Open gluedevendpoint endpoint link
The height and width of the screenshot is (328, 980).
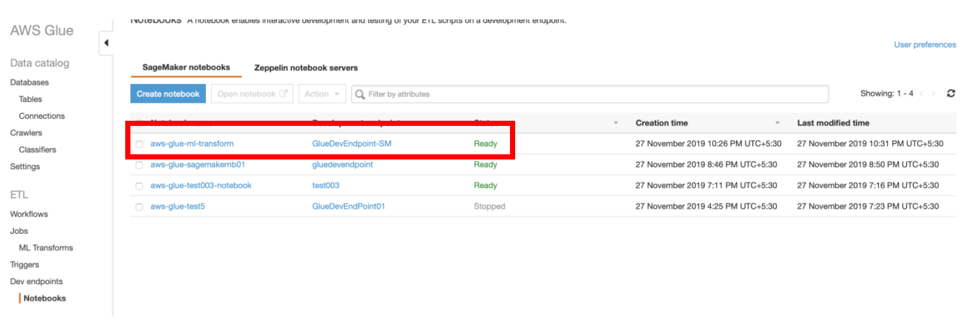[x=342, y=165]
